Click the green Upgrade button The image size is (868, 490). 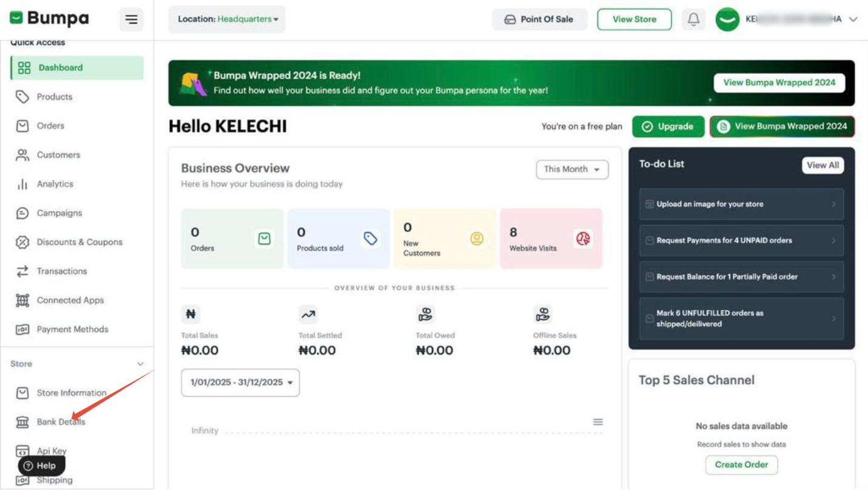pos(668,127)
